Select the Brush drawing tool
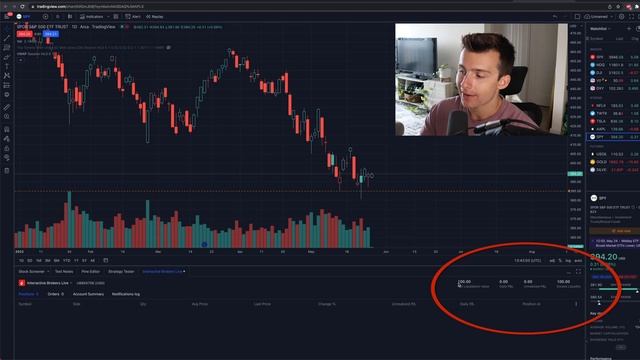640x360 pixels. click(7, 57)
